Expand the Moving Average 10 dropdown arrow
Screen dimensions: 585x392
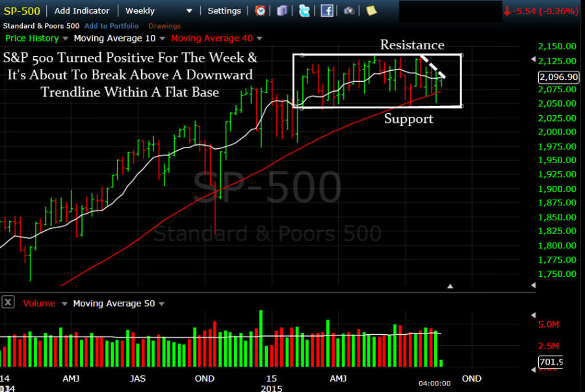(162, 38)
